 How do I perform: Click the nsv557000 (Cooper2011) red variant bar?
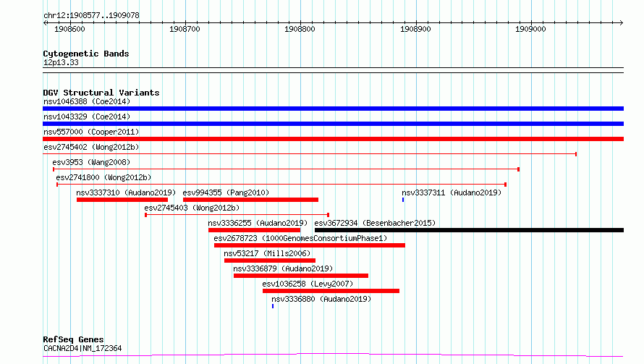333,139
